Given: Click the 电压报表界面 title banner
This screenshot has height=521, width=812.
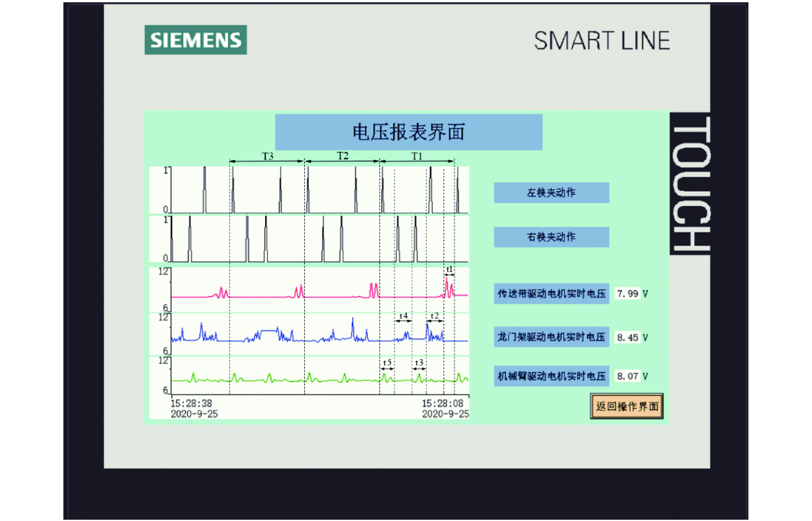Looking at the screenshot, I should 408,132.
